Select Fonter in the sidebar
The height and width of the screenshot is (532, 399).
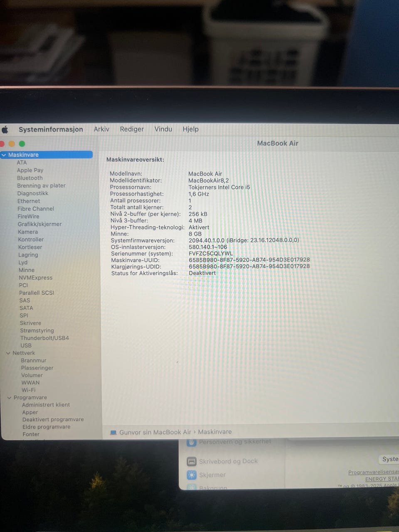click(x=31, y=434)
